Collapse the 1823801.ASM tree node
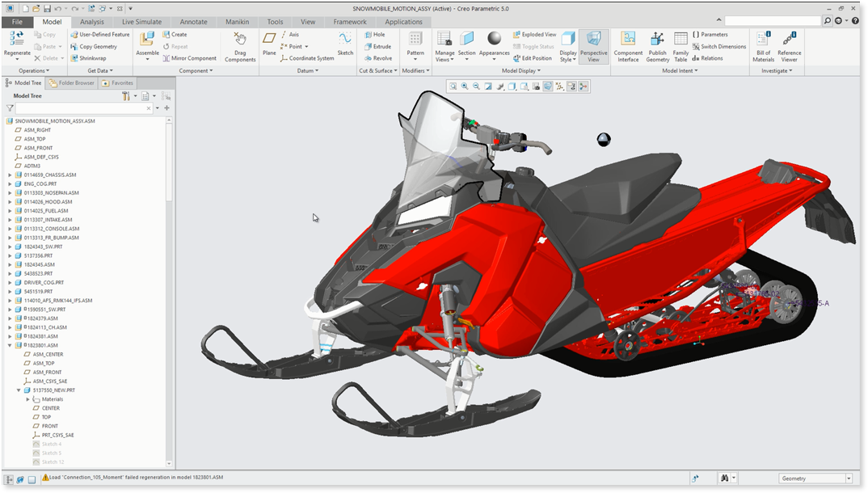Viewport: 868px width, 493px height. coord(10,345)
